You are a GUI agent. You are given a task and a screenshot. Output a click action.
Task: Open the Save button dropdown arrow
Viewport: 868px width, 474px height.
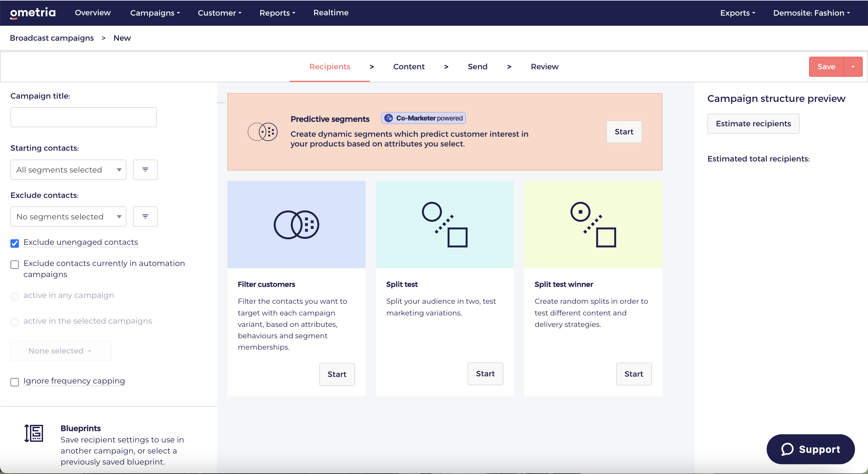click(853, 67)
